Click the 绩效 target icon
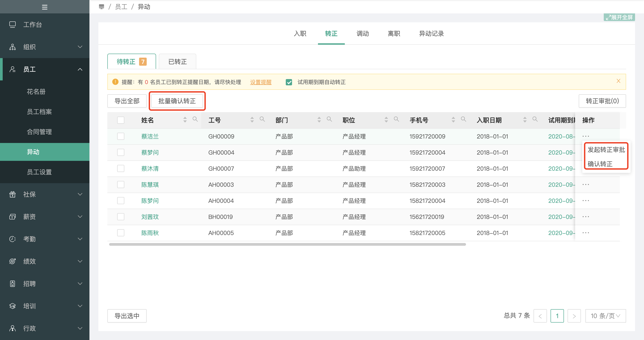This screenshot has height=340, width=644. click(x=13, y=261)
